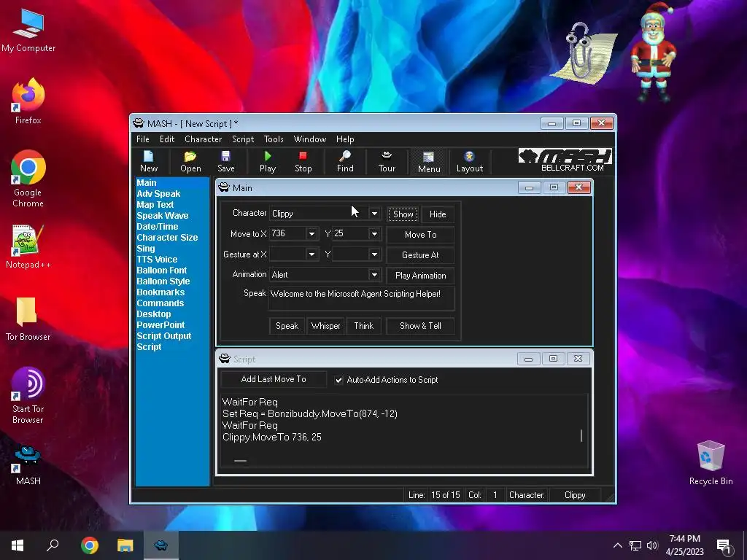Open the Character menu

[203, 139]
